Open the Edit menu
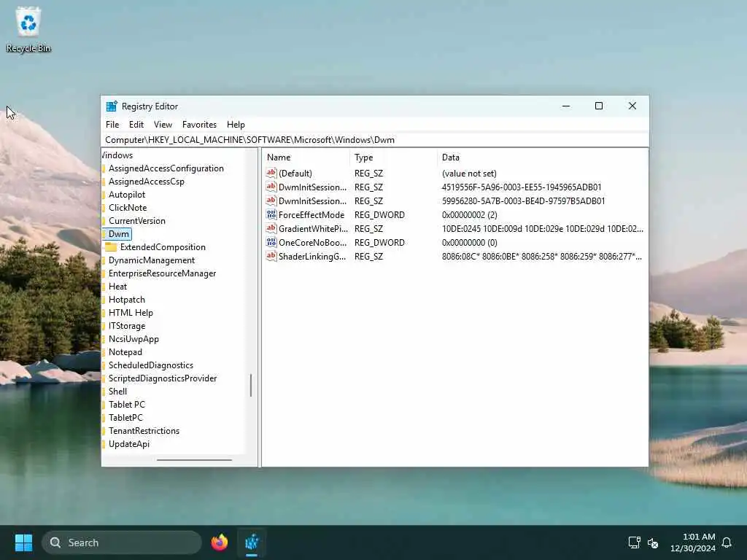This screenshot has height=560, width=747. 136,124
